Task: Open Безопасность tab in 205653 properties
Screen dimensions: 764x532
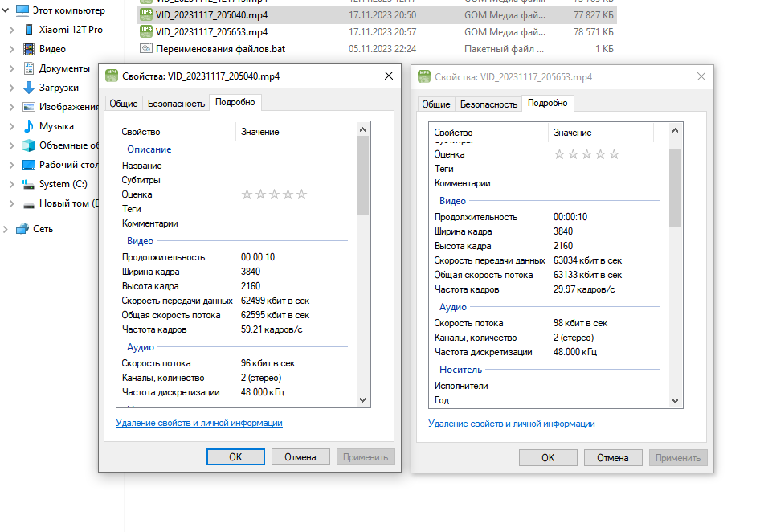Action: click(x=488, y=104)
